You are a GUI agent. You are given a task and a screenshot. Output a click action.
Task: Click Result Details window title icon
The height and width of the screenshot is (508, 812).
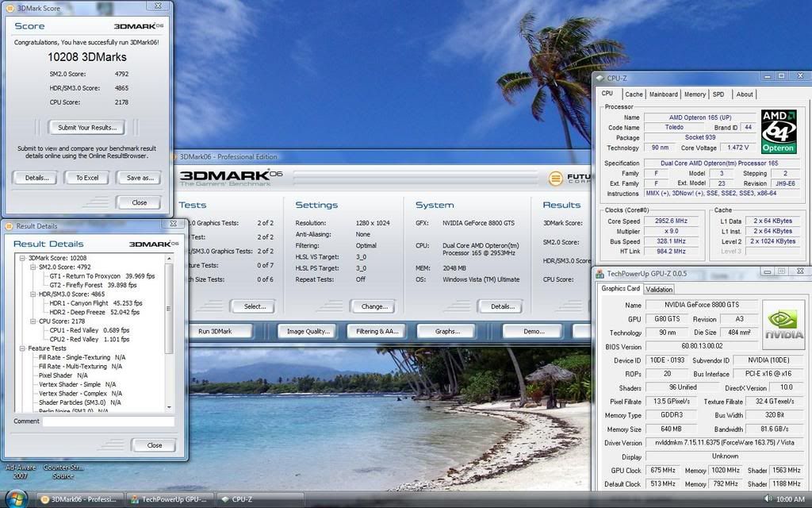pos(10,226)
